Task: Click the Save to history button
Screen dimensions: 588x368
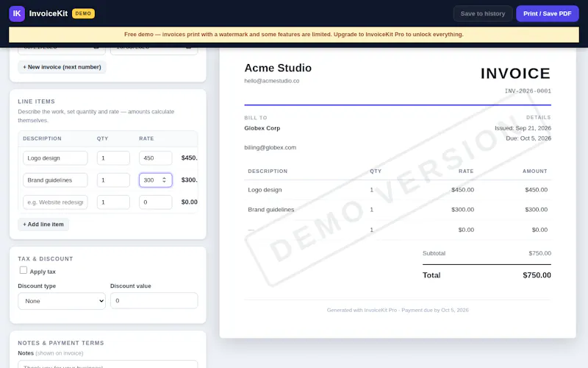Action: [483, 13]
